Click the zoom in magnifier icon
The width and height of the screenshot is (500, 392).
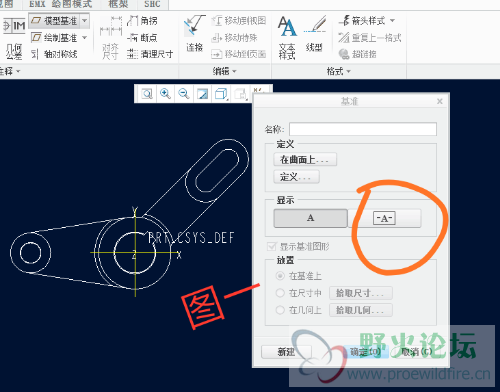pos(165,94)
